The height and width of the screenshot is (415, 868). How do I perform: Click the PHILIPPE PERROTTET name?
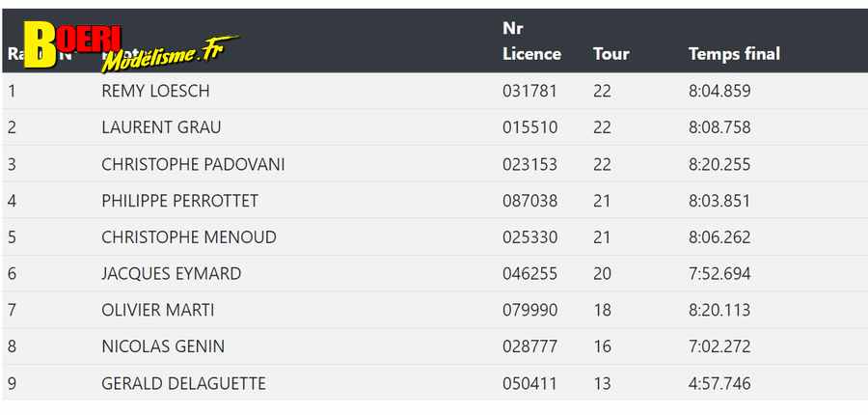180,201
